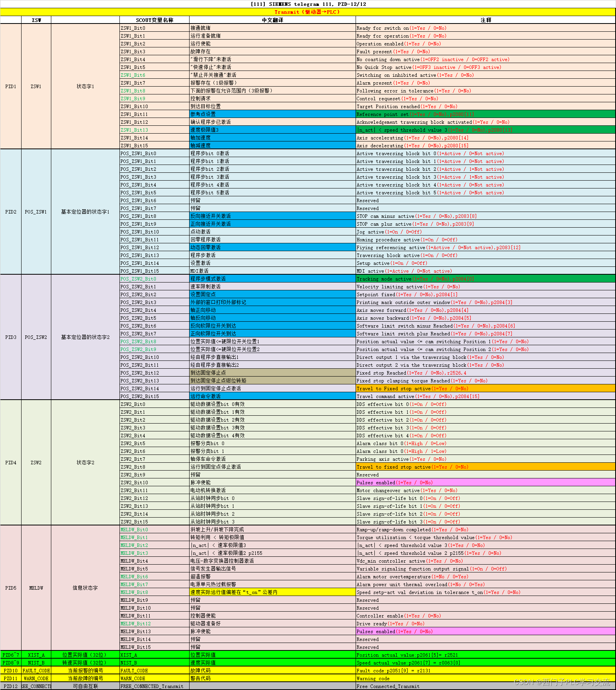Click the 'Tracking mode active' green cell
Screen dimensions: 616x690
pos(485,279)
